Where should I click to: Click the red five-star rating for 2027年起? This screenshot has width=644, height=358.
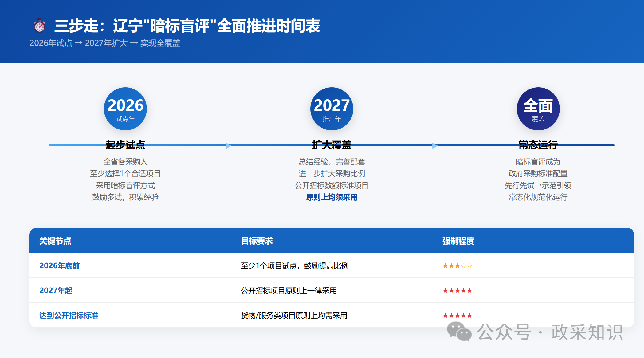pyautogui.click(x=457, y=291)
